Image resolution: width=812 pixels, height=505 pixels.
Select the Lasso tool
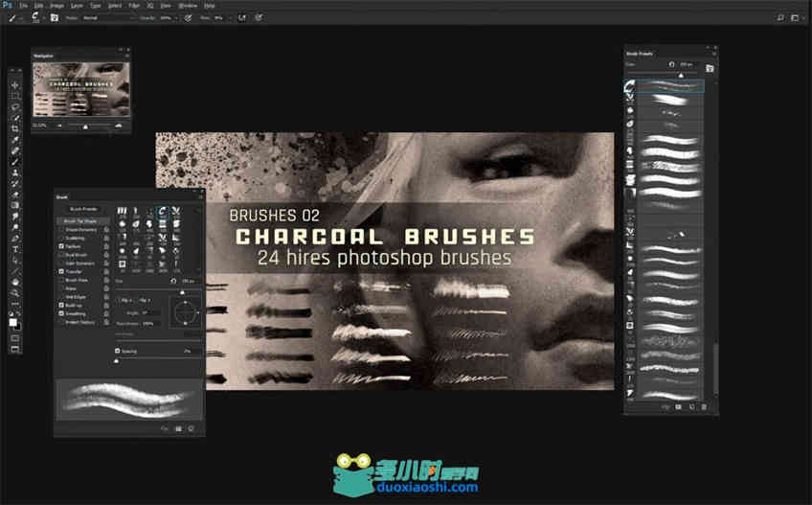15,106
